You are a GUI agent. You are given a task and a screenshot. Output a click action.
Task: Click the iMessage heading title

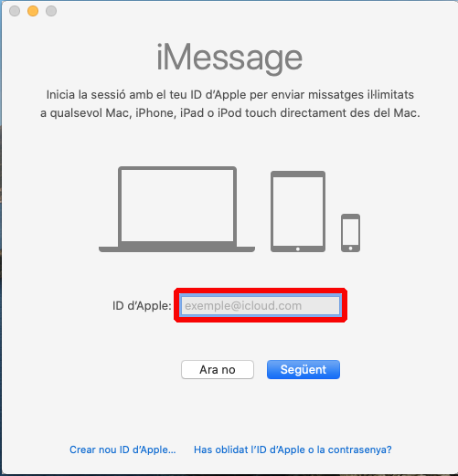229,58
